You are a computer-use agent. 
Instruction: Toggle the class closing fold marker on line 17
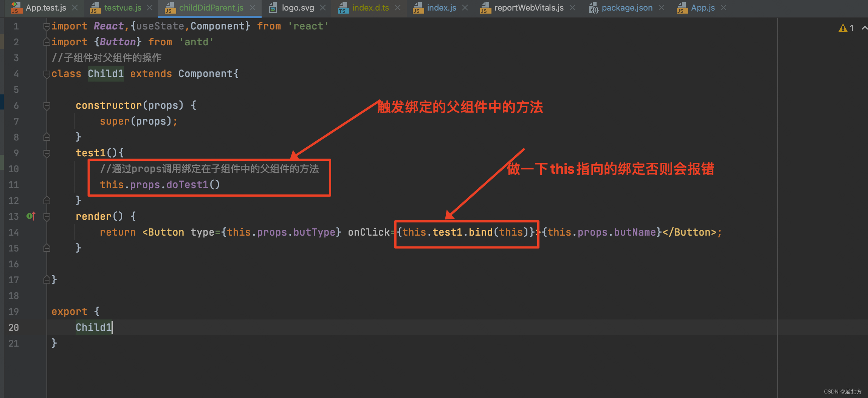47,280
